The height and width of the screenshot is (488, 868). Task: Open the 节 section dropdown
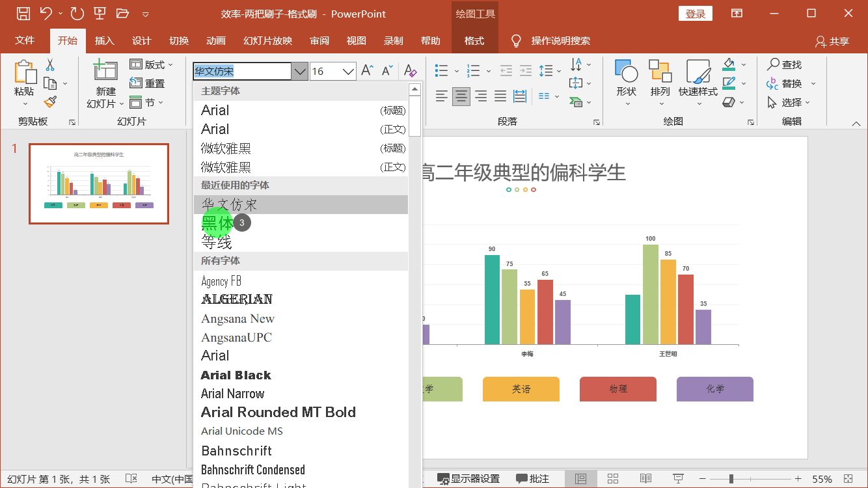(146, 102)
